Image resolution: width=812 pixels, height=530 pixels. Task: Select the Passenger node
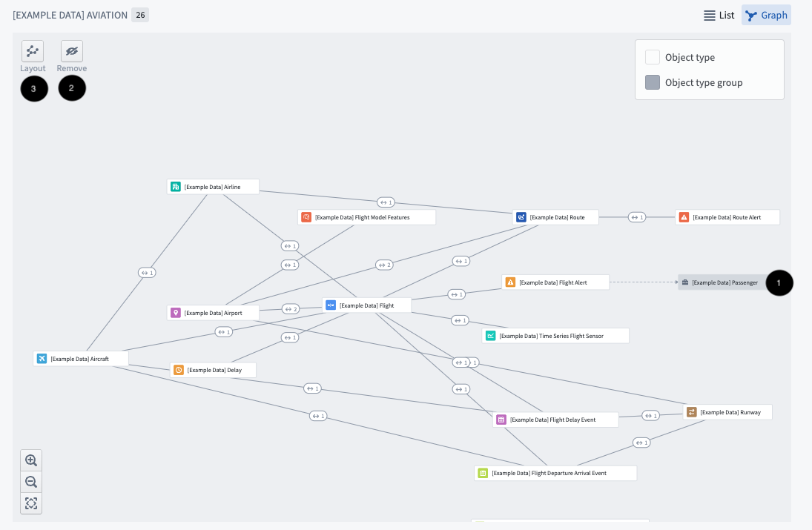(x=719, y=282)
